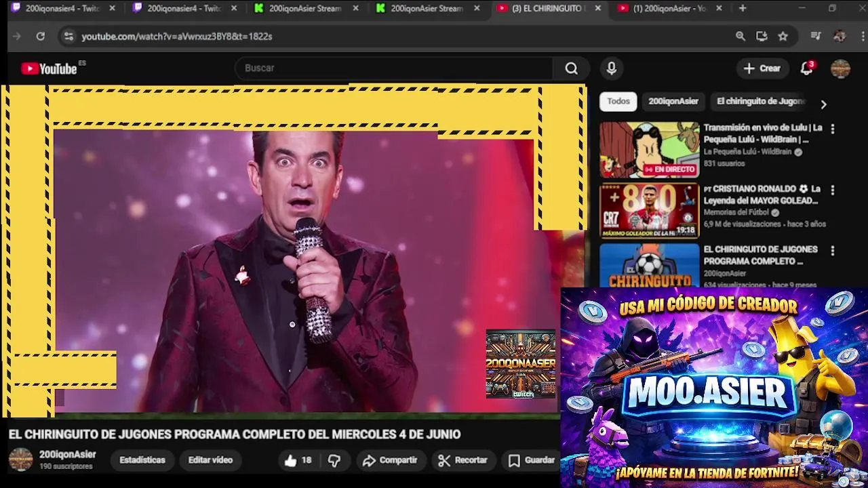Open options for Lulu live stream video
This screenshot has width=868, height=488.
[x=833, y=129]
